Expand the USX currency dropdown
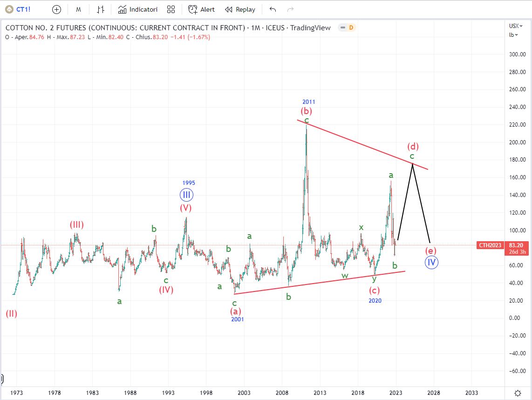 [516, 26]
